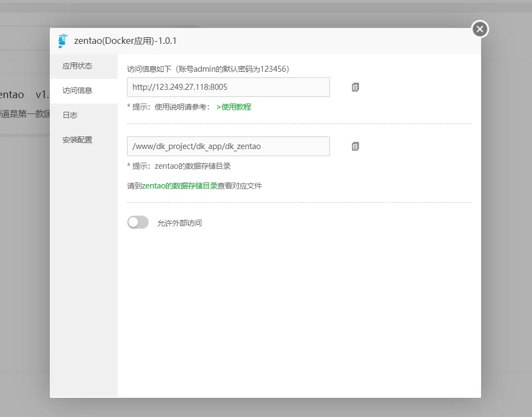Click the 提示：使用说明请参考 hint text
The image size is (532, 417).
(169, 107)
